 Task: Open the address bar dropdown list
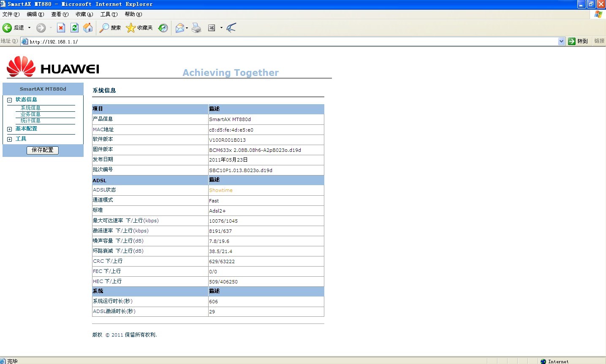tap(561, 41)
